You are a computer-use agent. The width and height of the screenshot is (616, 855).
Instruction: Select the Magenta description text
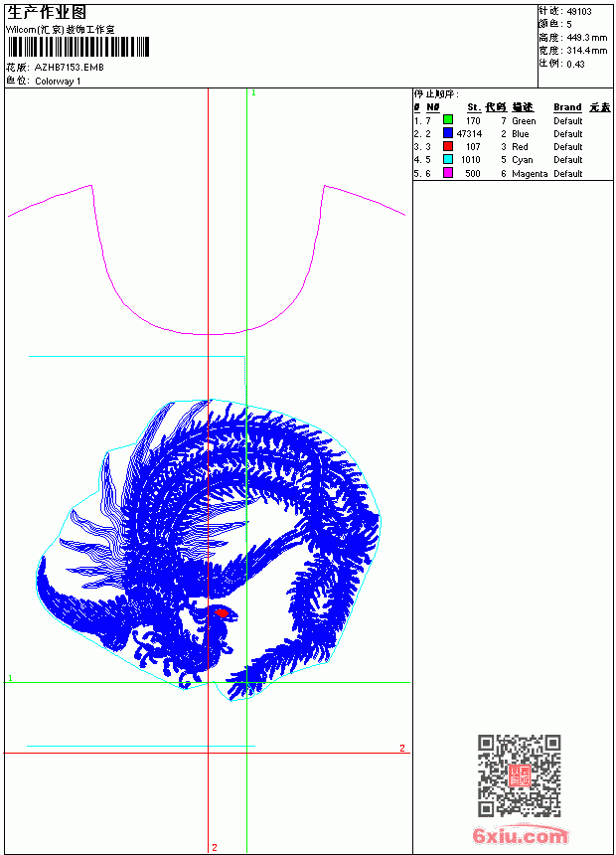(x=530, y=173)
